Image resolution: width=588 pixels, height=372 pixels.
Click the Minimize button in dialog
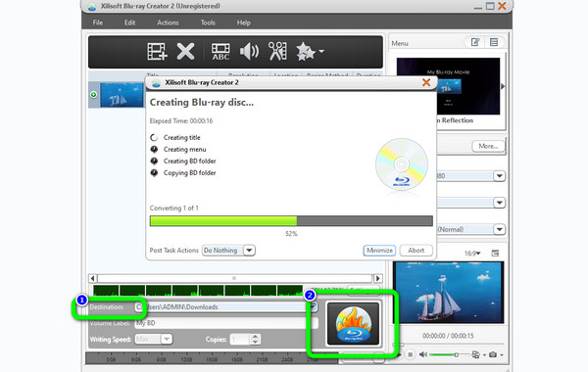[379, 251]
